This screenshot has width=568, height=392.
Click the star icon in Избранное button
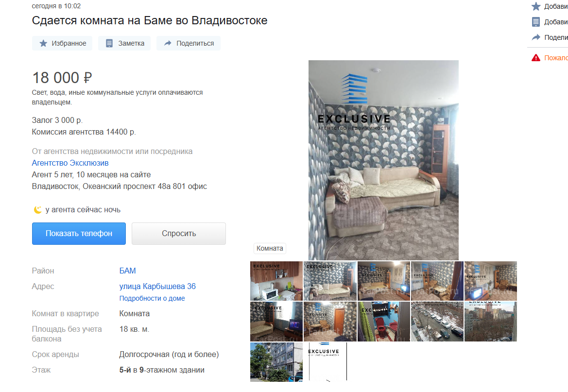coord(43,44)
